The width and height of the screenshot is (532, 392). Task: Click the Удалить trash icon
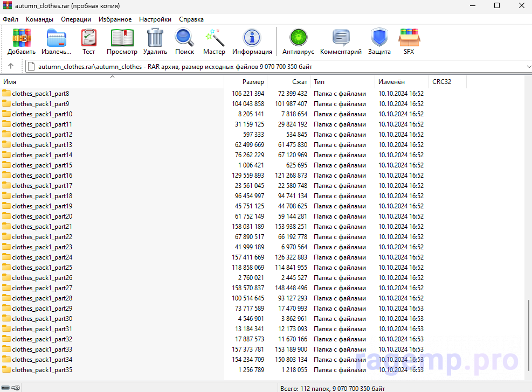pos(155,38)
